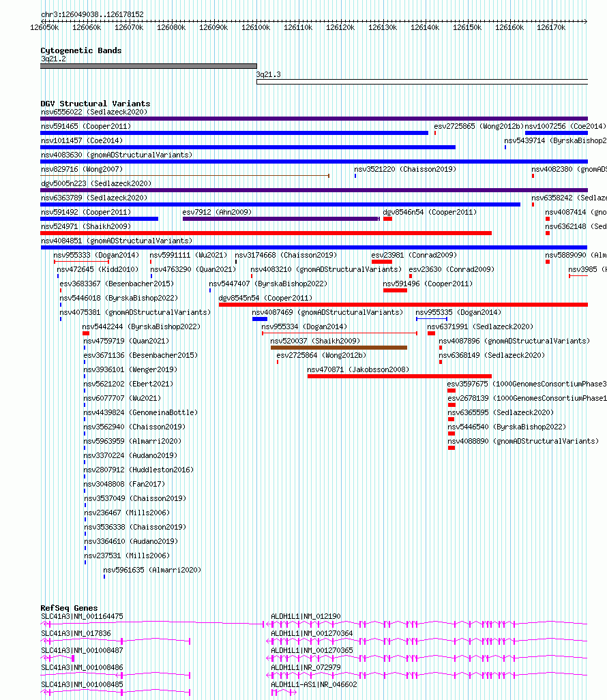Click the red dgv8545n54 (Cooper2011) variant bar
The image size is (607, 700).
403,305
